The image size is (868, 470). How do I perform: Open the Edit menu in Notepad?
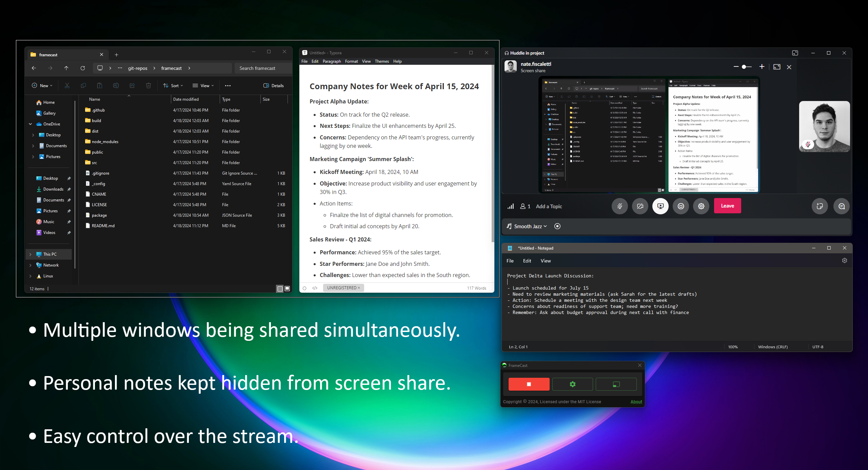527,261
